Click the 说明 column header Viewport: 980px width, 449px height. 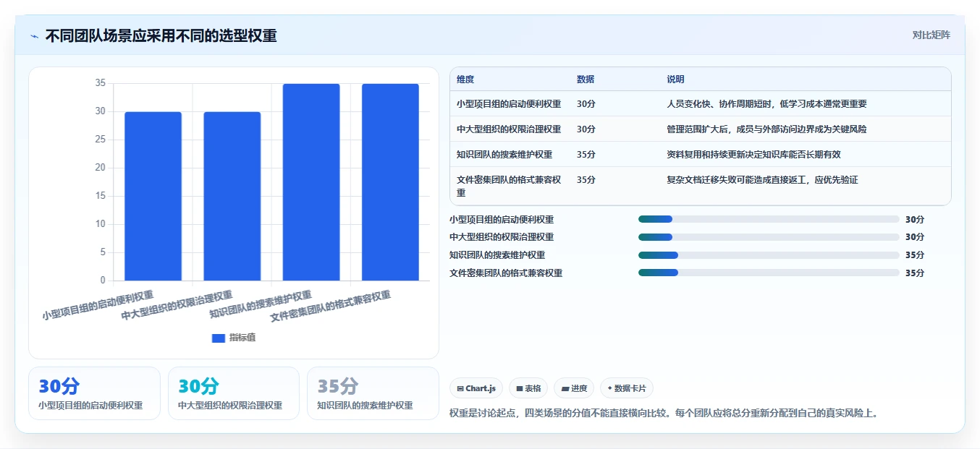(675, 80)
